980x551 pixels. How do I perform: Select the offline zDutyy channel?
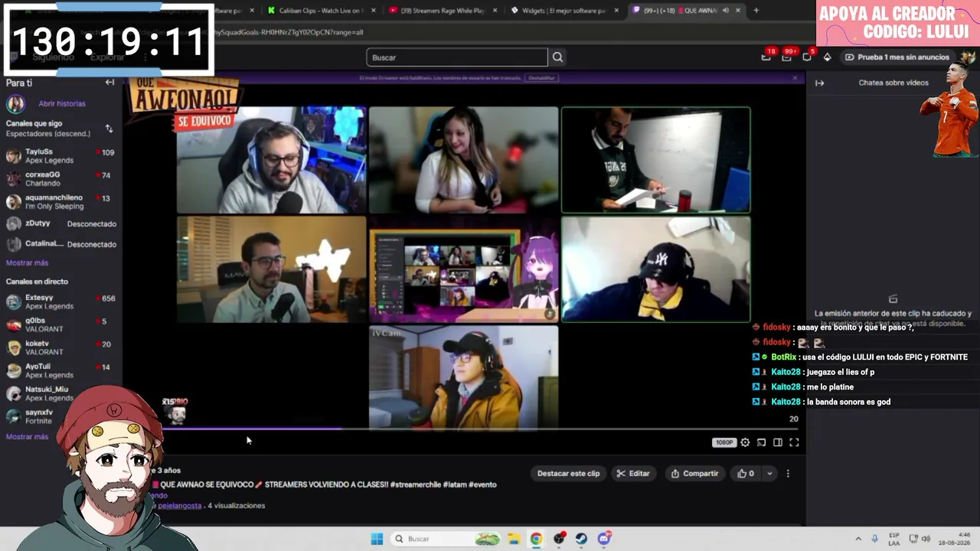(61, 223)
